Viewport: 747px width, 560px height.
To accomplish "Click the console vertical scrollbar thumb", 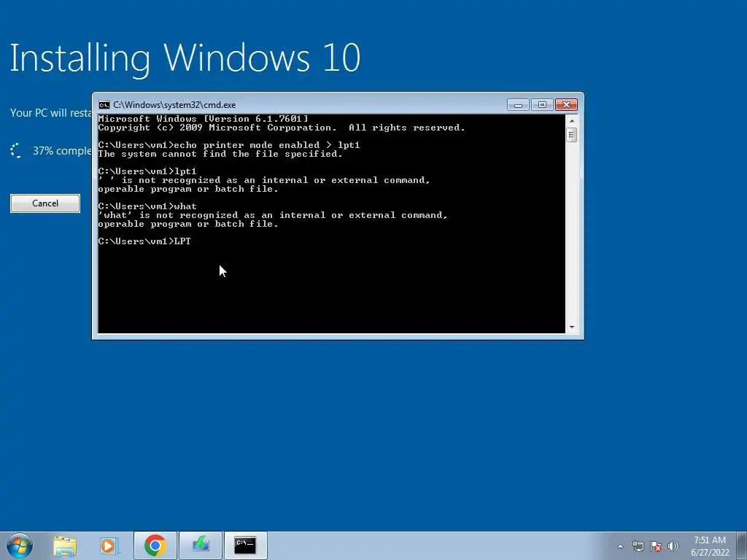I will point(572,135).
